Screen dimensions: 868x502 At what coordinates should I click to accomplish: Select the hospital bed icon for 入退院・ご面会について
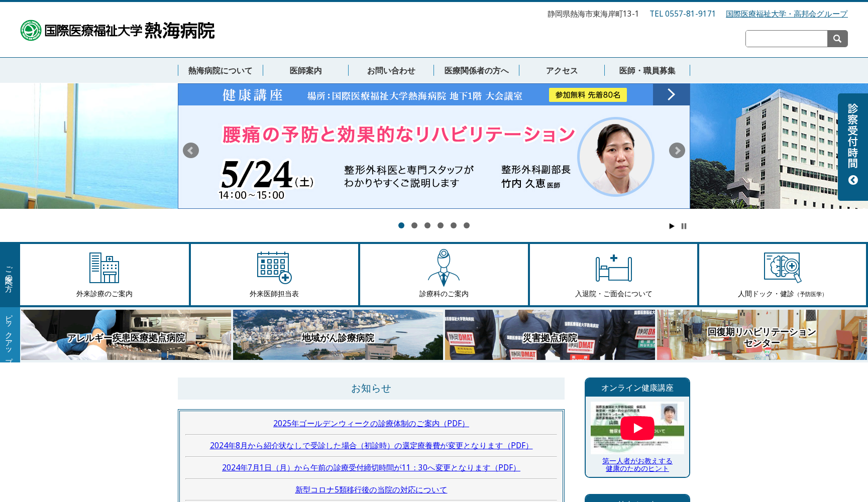(x=613, y=269)
